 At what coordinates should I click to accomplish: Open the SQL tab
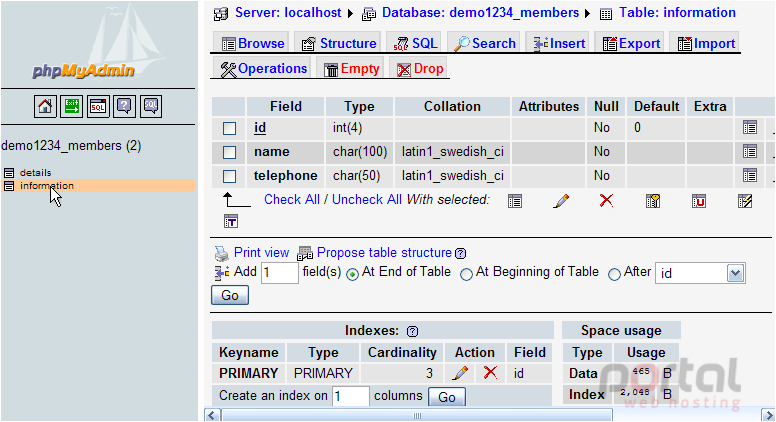pyautogui.click(x=415, y=44)
